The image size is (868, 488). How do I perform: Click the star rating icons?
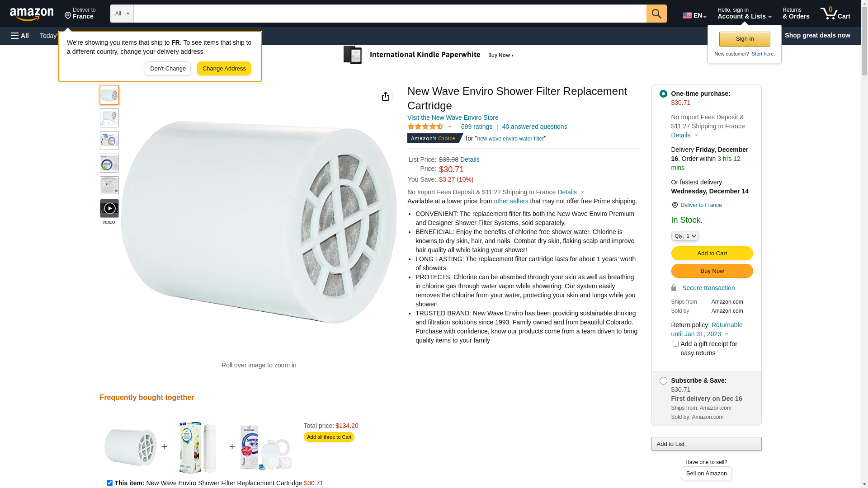[x=425, y=127]
